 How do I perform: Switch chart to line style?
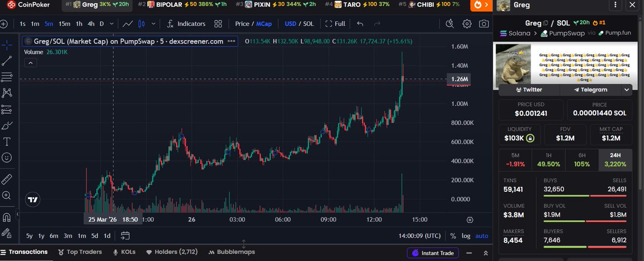128,24
